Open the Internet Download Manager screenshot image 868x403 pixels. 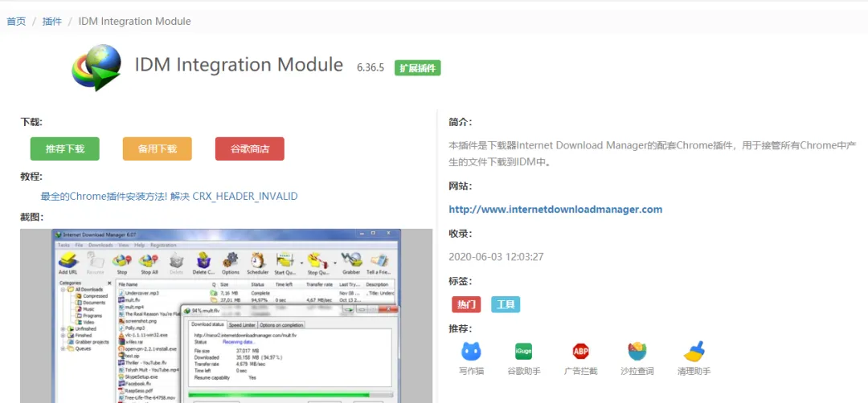pyautogui.click(x=226, y=315)
